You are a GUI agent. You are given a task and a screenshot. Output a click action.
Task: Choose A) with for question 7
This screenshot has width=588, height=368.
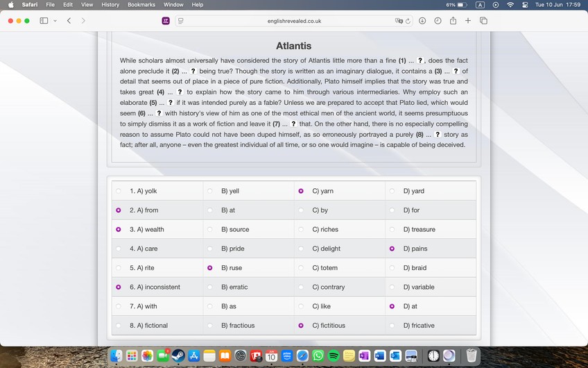pos(119,306)
